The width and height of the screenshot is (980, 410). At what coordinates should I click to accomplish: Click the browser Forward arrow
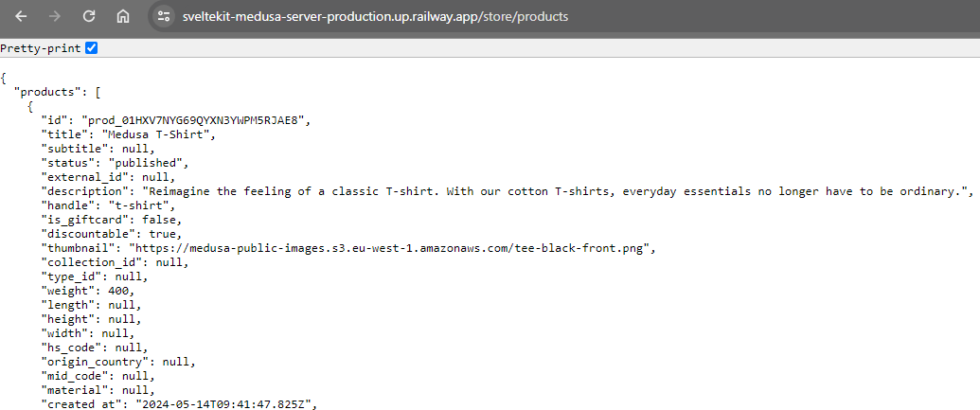click(55, 17)
